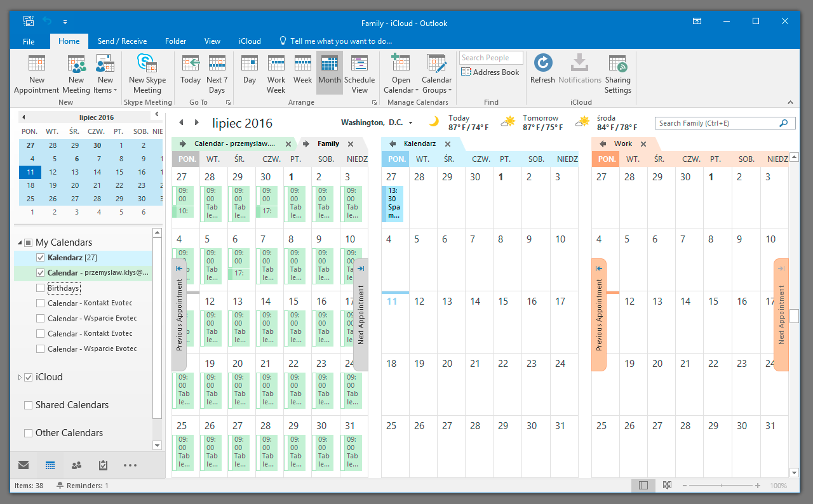
Task: Expand the iCloud calendar group
Action: coord(20,378)
